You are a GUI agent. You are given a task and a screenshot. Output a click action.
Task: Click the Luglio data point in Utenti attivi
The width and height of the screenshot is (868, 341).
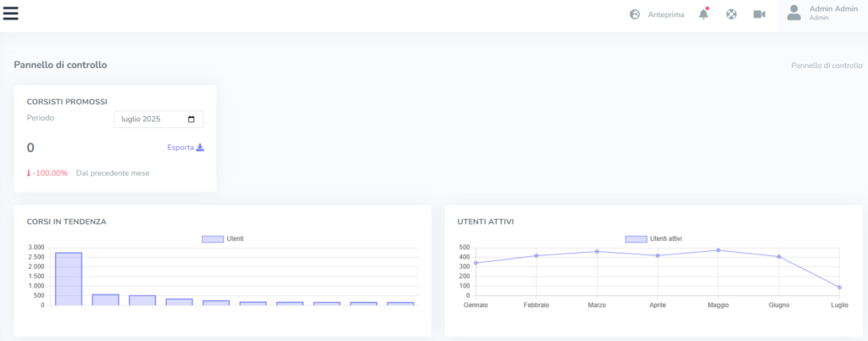pos(839,288)
